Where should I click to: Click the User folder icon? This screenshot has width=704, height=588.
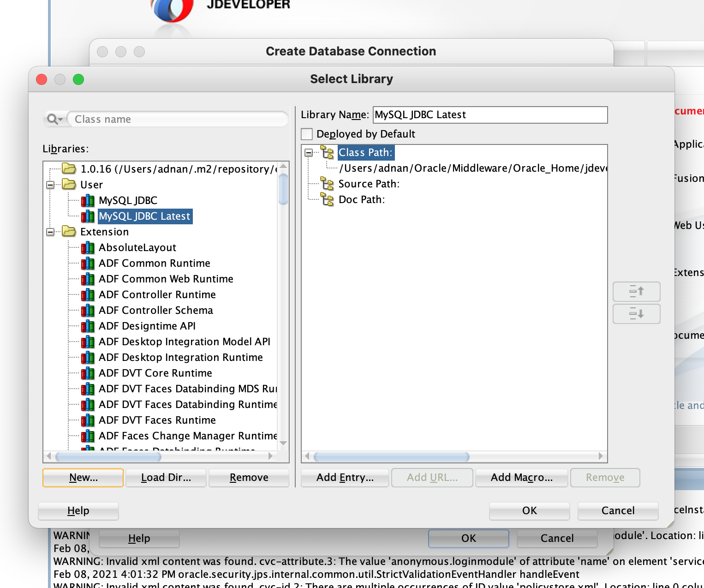(x=69, y=185)
